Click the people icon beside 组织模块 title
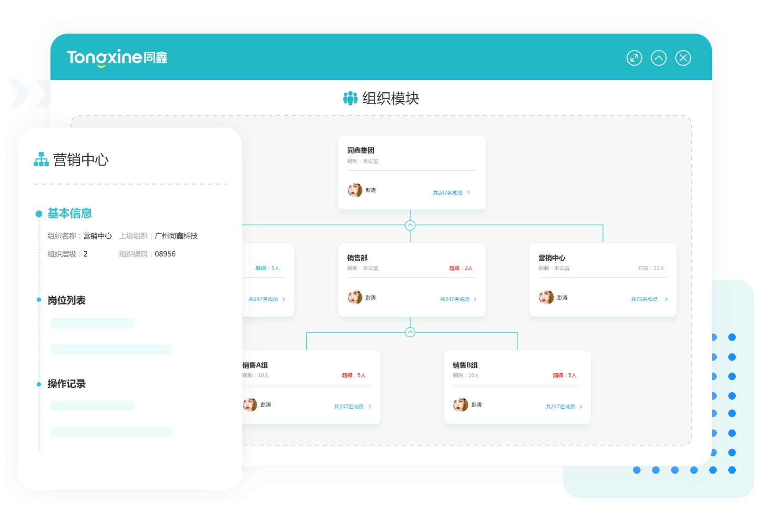The image size is (762, 532). pyautogui.click(x=350, y=99)
